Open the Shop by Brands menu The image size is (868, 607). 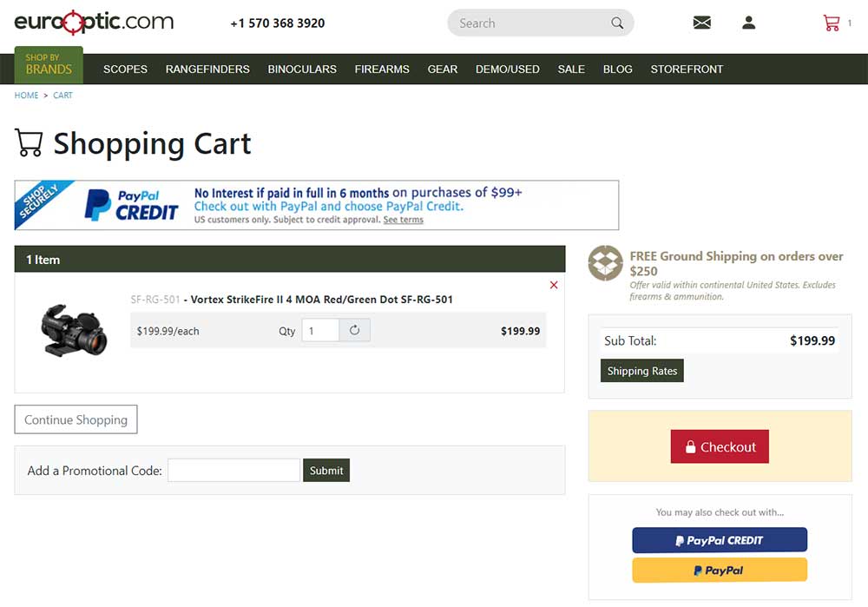point(49,65)
